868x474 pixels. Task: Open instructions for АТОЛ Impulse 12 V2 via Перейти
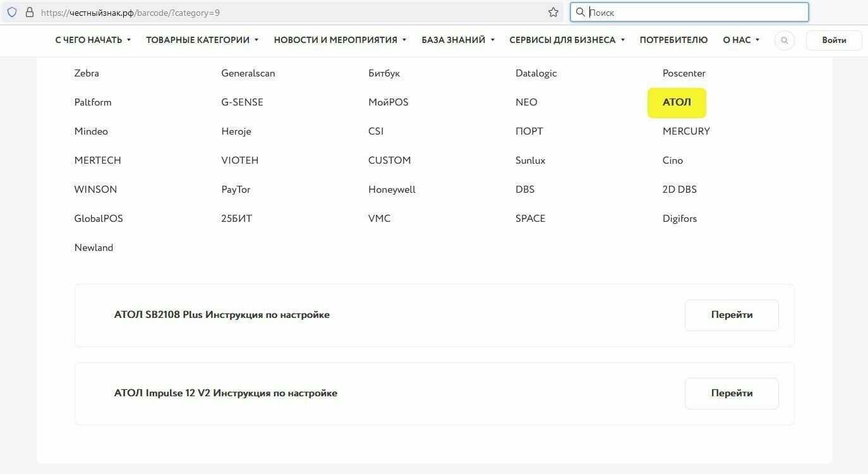(x=732, y=393)
